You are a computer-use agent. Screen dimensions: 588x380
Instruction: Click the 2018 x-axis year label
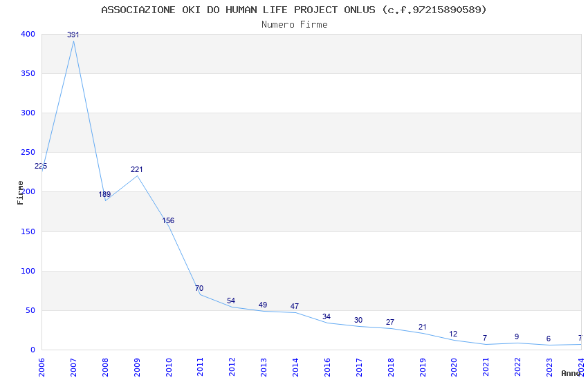coord(391,367)
